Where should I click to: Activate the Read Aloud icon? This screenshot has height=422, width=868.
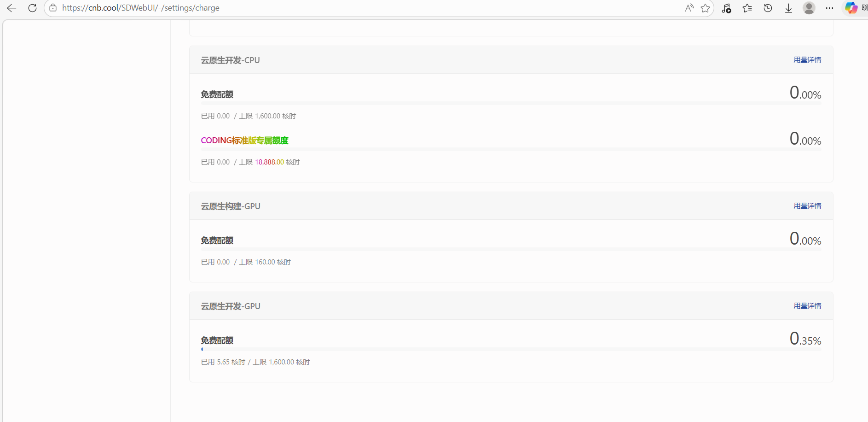click(x=689, y=8)
